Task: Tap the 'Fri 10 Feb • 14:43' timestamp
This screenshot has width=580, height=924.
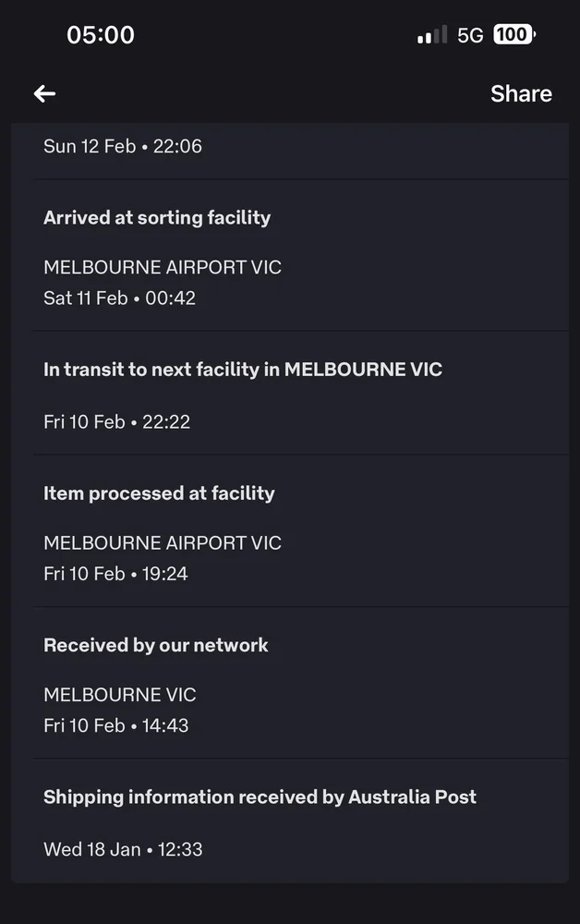Action: (x=115, y=725)
